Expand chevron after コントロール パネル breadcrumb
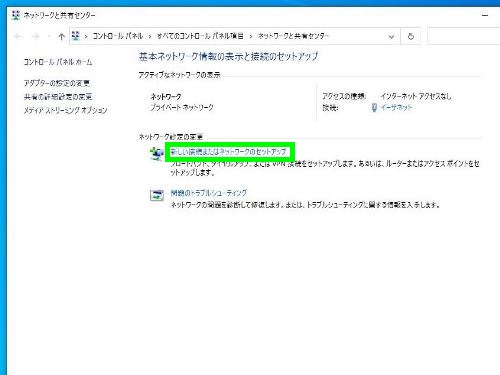500x375 pixels. (150, 36)
